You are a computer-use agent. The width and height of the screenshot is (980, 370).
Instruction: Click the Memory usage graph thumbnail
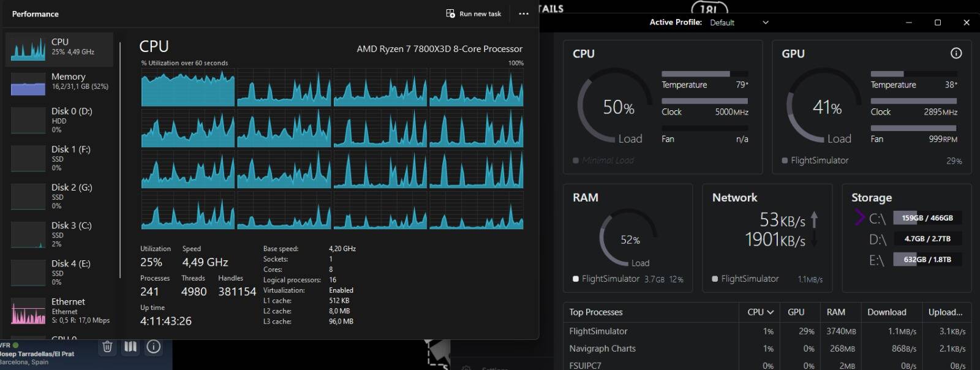pos(28,84)
